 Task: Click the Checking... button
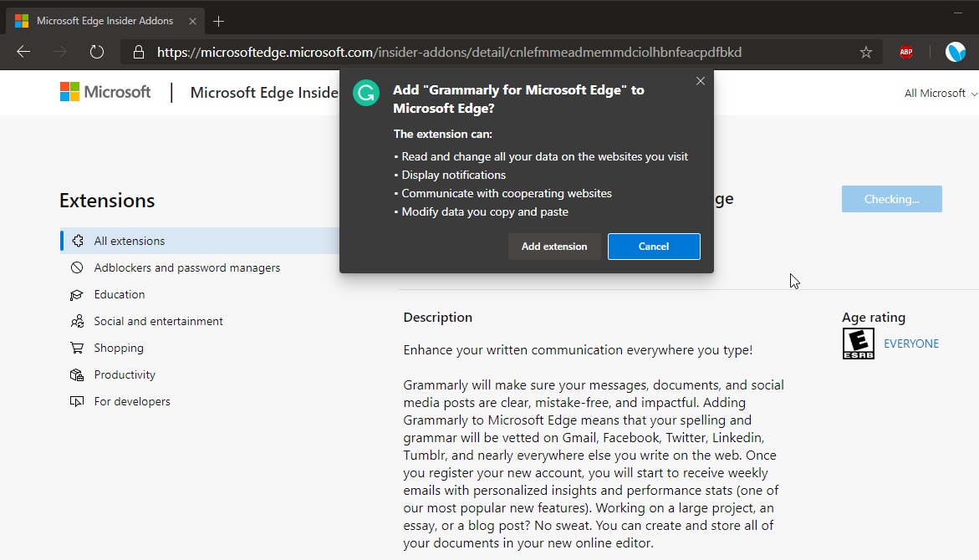pyautogui.click(x=891, y=199)
